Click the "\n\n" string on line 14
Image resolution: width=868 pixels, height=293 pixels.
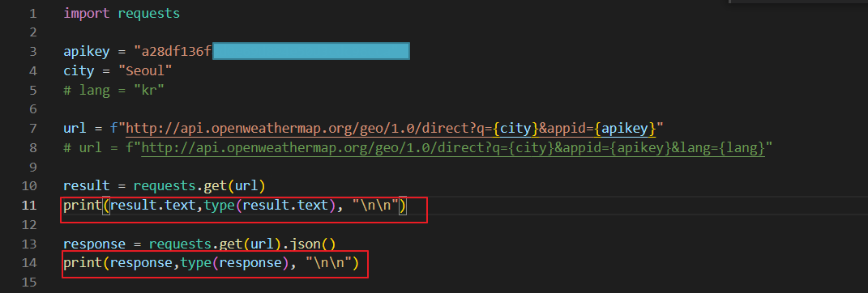[x=329, y=263]
